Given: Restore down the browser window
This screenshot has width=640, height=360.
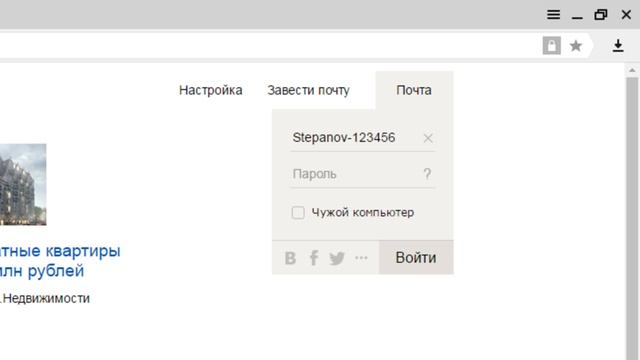Looking at the screenshot, I should [601, 15].
